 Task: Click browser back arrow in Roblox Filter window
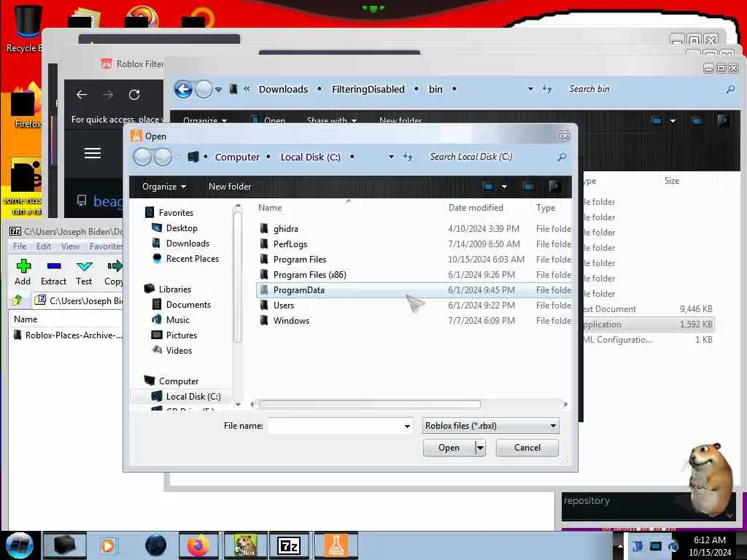[82, 95]
